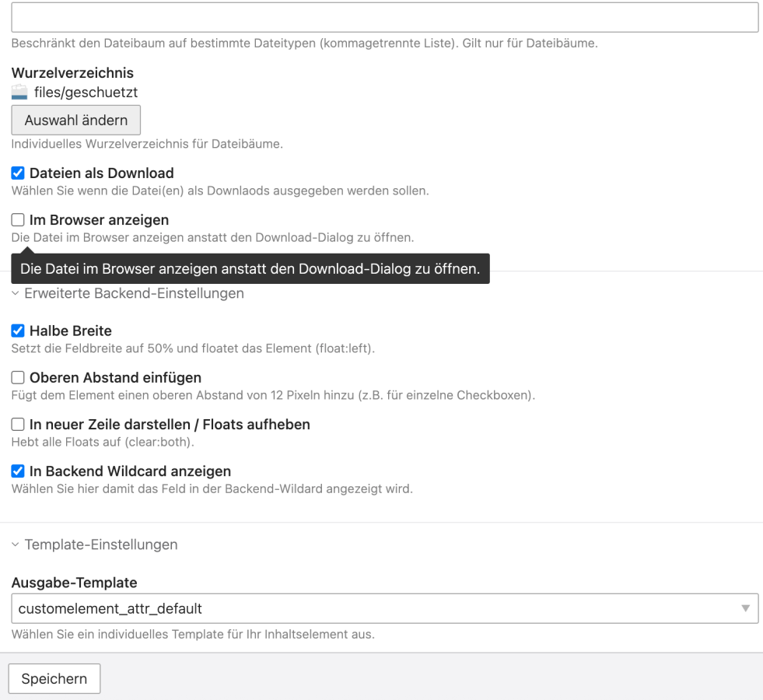Untick In Backend Wildcard anzeigen checkbox

tap(19, 471)
